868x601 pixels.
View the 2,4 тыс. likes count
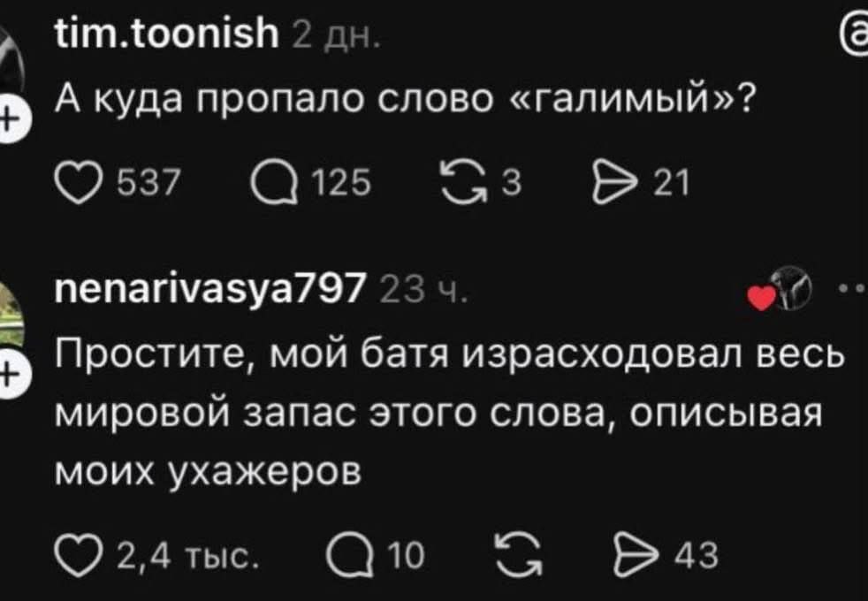click(188, 556)
